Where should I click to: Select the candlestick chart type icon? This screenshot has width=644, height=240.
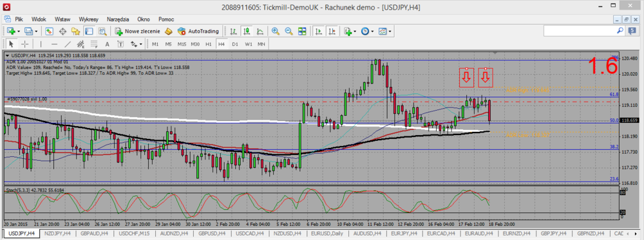pos(247,31)
